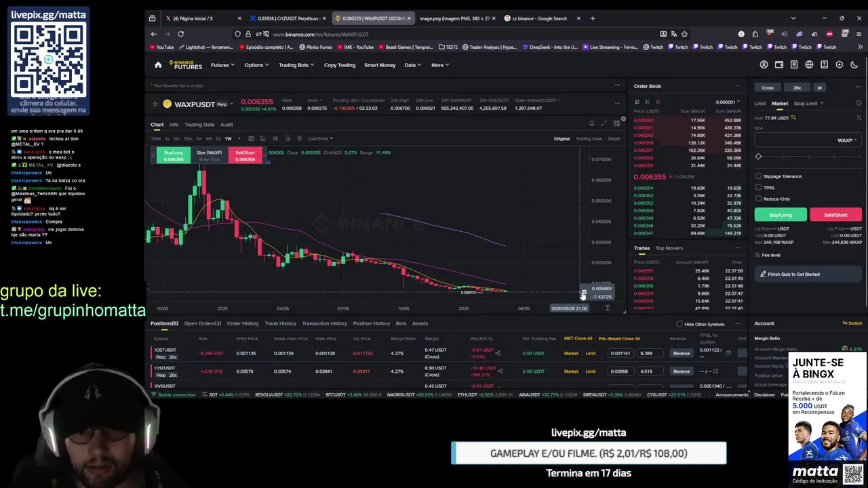
Task: Share CHZUSDT position PNL icon
Action: click(x=500, y=371)
